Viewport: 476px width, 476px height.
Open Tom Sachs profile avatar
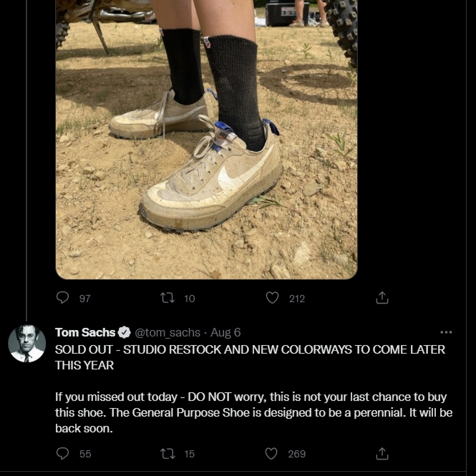coord(26,344)
